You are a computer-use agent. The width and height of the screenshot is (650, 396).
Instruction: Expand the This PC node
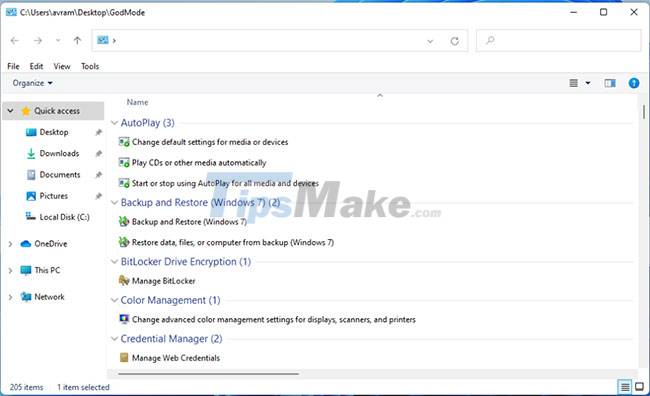pyautogui.click(x=10, y=270)
